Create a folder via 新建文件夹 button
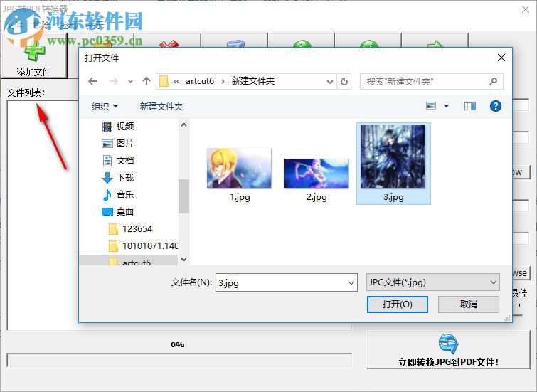This screenshot has height=392, width=537. click(x=161, y=106)
